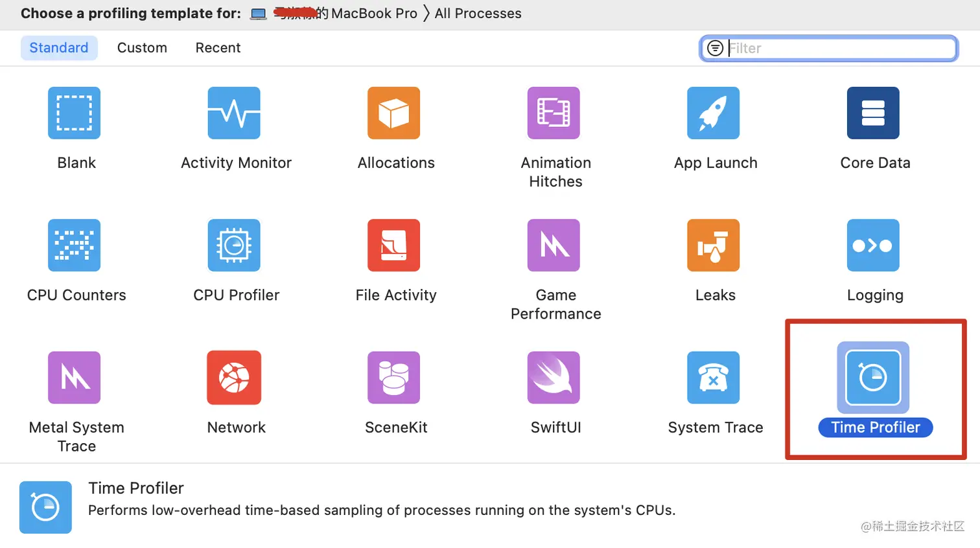
Task: Select the App Launch rocket icon
Action: pyautogui.click(x=713, y=113)
